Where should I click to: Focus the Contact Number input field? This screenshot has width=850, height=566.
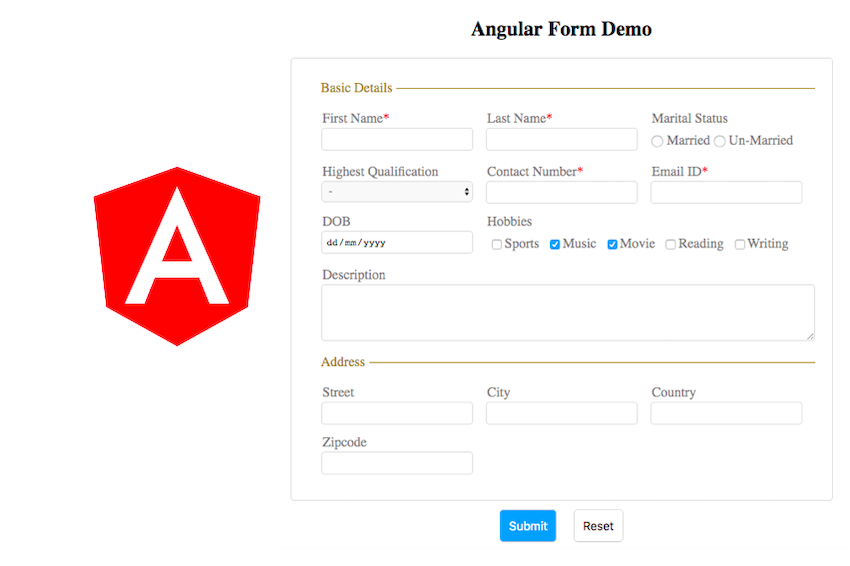(562, 192)
